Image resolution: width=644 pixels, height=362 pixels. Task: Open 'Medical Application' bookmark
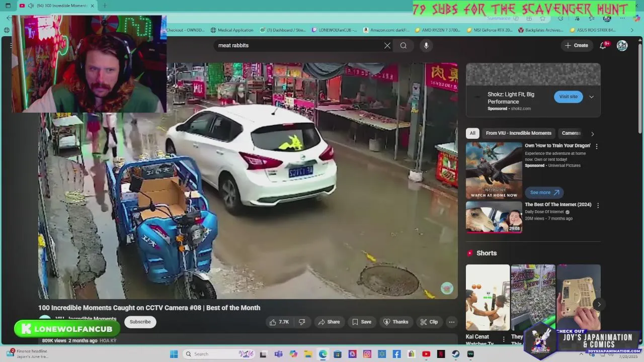[232, 30]
